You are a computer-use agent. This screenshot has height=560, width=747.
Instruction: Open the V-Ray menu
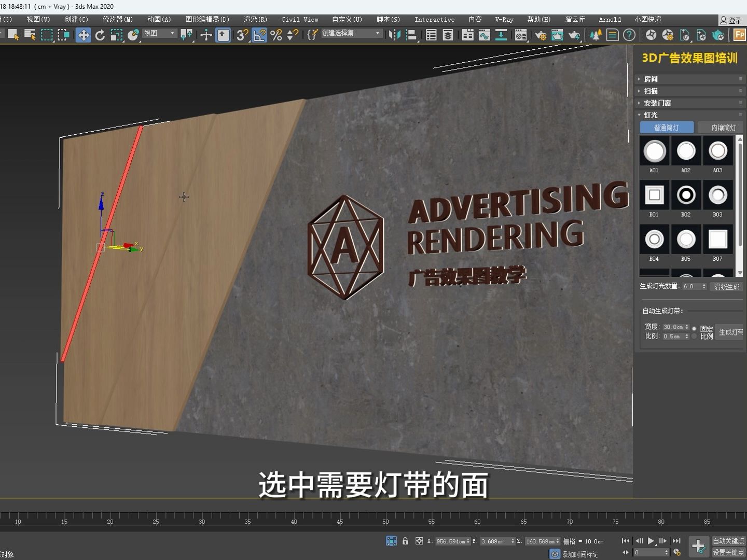point(504,19)
